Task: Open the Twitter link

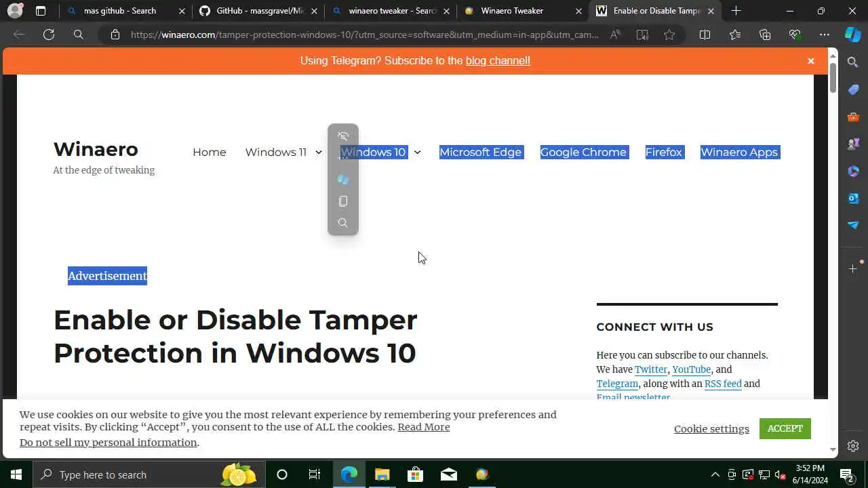Action: pyautogui.click(x=651, y=369)
